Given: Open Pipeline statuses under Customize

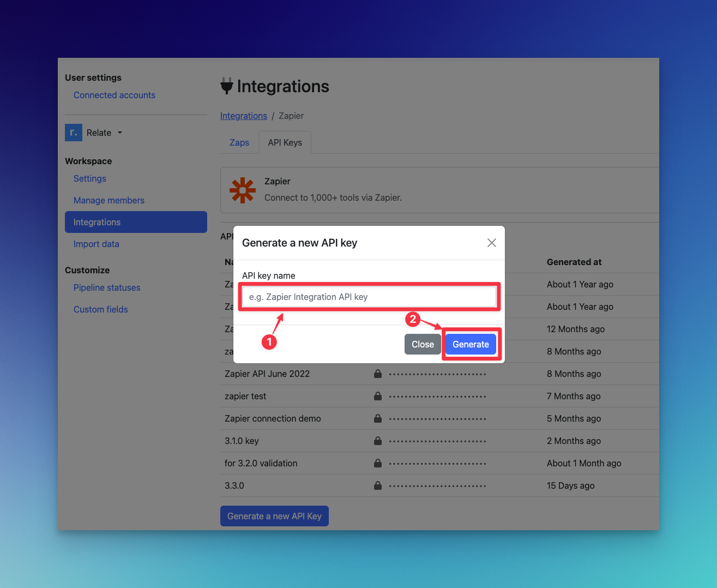Looking at the screenshot, I should click(x=107, y=287).
